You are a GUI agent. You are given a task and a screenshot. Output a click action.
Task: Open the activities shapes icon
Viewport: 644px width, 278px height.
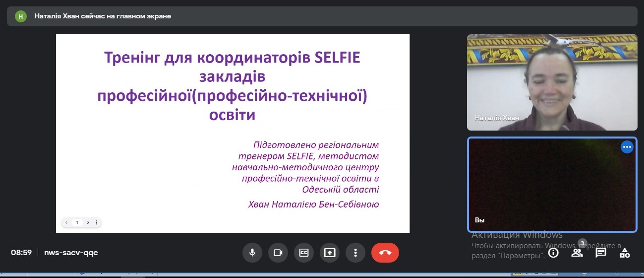[x=625, y=253]
